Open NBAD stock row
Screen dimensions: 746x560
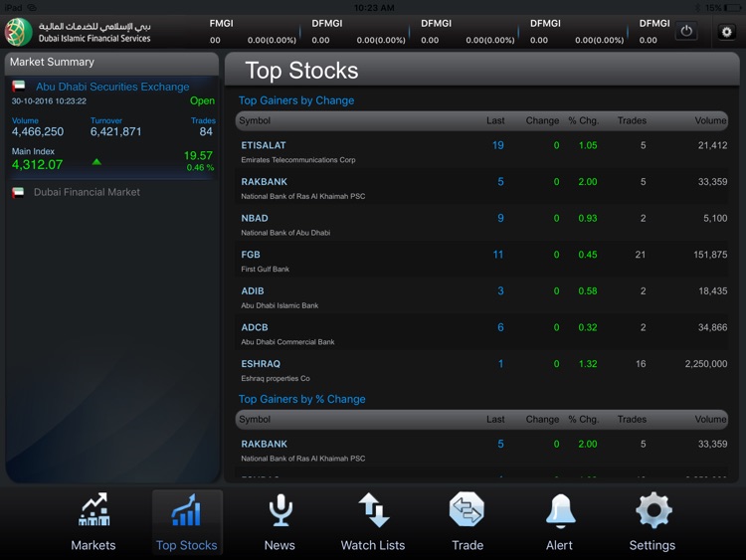(x=481, y=223)
